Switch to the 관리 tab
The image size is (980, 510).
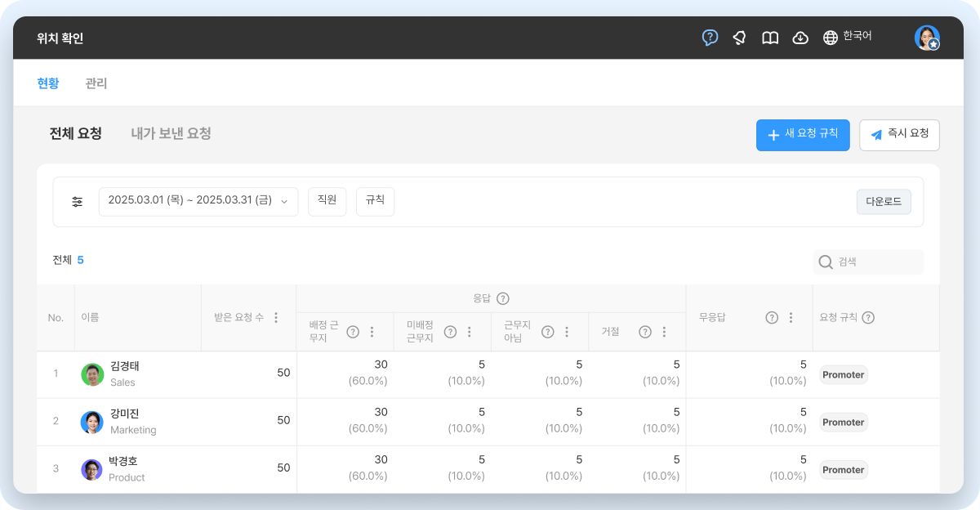click(96, 83)
